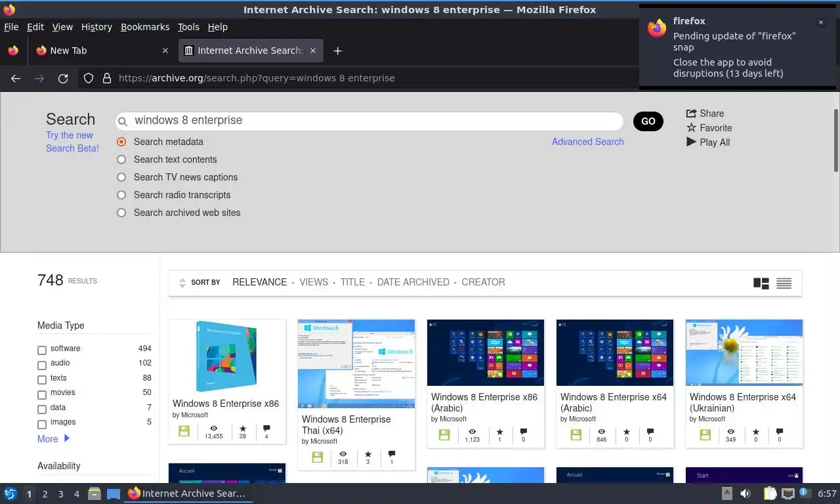This screenshot has height=504, width=840.
Task: Select Search archived web sites option
Action: click(121, 213)
